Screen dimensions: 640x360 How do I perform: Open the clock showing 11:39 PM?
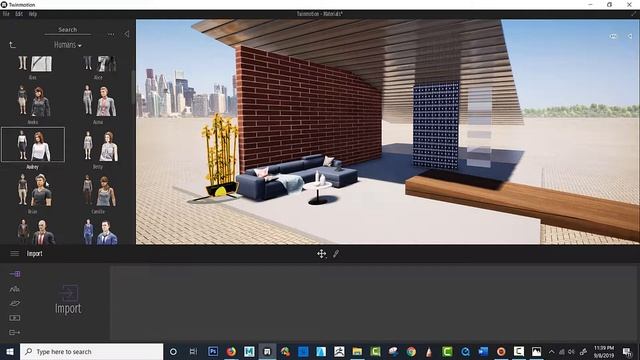coord(604,351)
